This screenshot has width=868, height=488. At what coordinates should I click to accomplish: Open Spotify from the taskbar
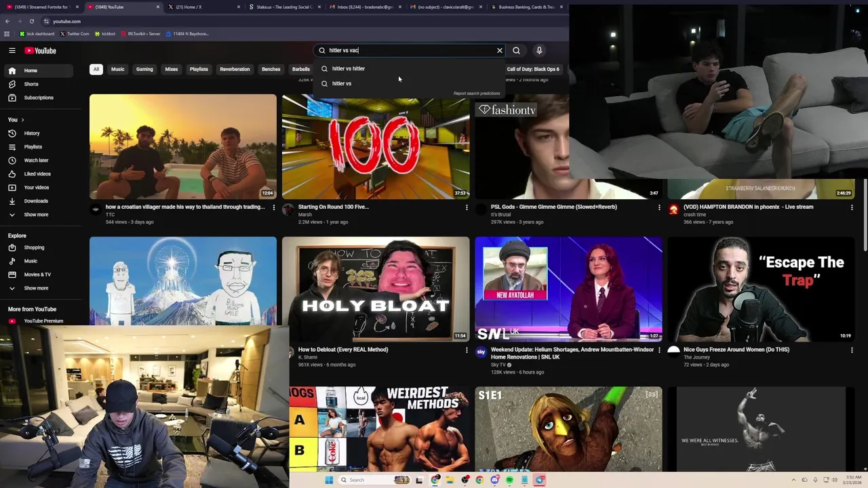pyautogui.click(x=509, y=480)
